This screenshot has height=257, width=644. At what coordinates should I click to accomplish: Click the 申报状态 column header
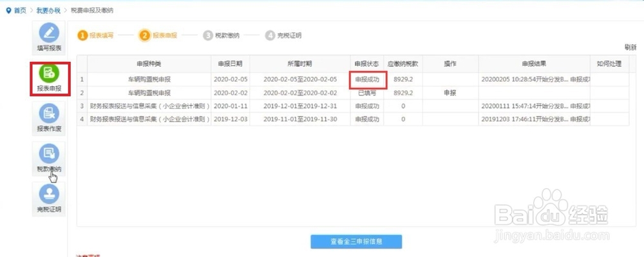pos(367,64)
